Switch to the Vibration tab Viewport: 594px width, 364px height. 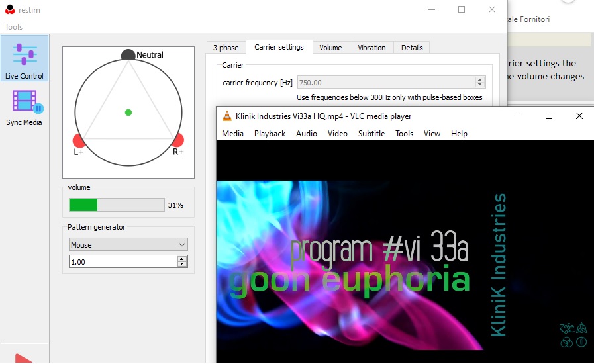pyautogui.click(x=371, y=48)
